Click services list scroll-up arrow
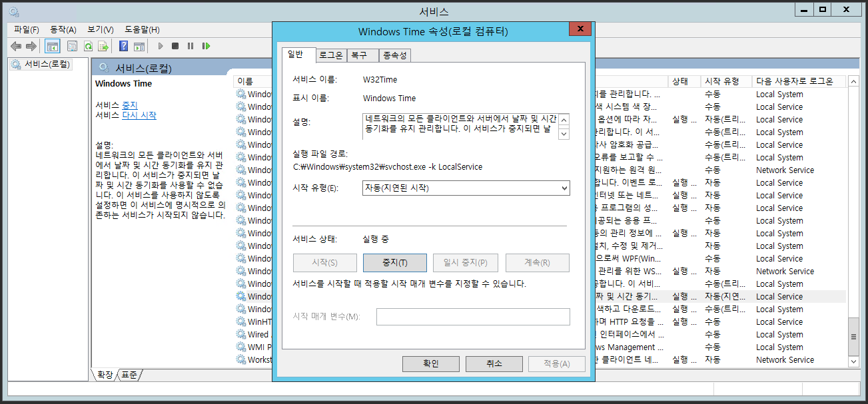 (853, 81)
